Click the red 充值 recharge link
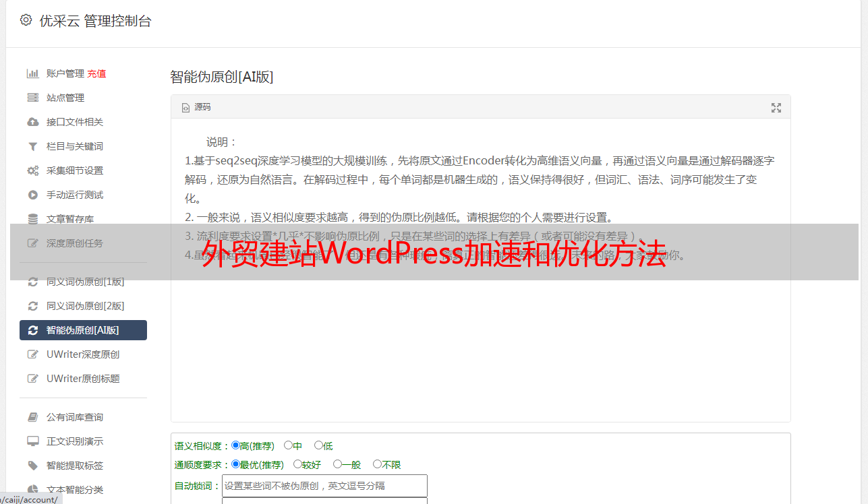 pos(96,73)
